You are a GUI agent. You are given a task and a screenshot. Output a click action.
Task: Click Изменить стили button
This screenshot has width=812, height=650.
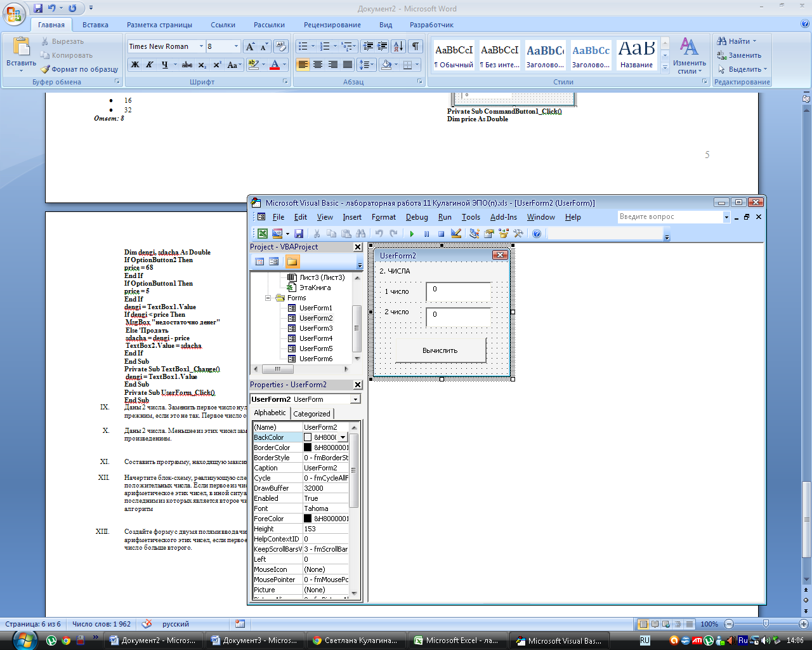click(x=689, y=56)
